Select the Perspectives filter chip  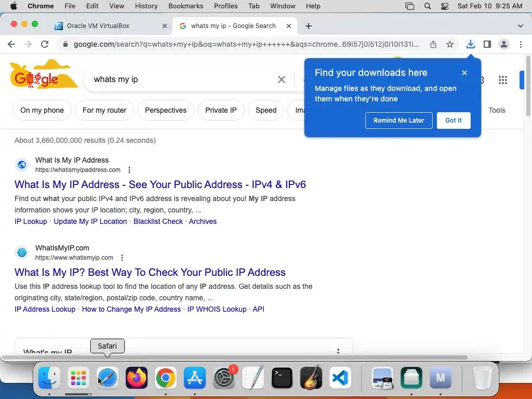click(166, 110)
